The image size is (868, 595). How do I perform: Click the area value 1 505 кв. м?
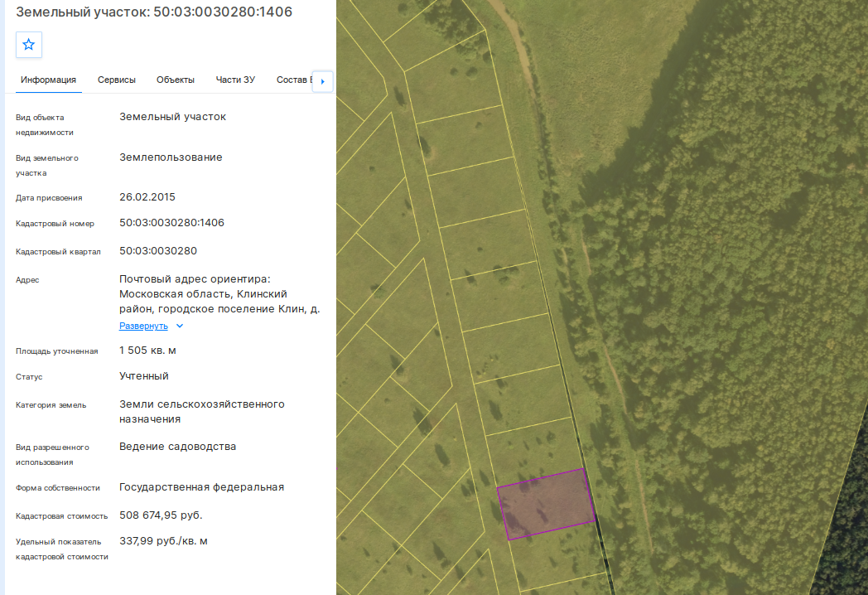coord(147,351)
